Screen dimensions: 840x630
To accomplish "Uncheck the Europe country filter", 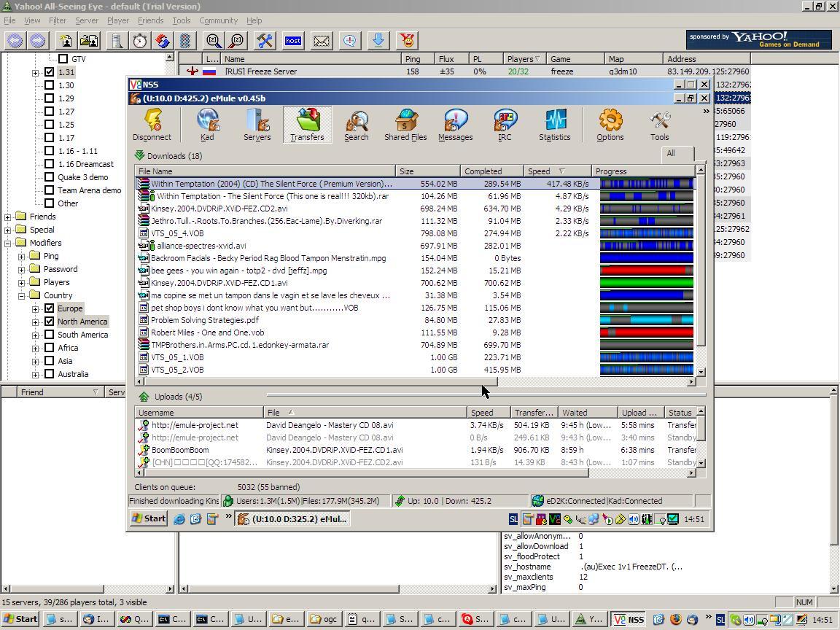I will pos(50,308).
